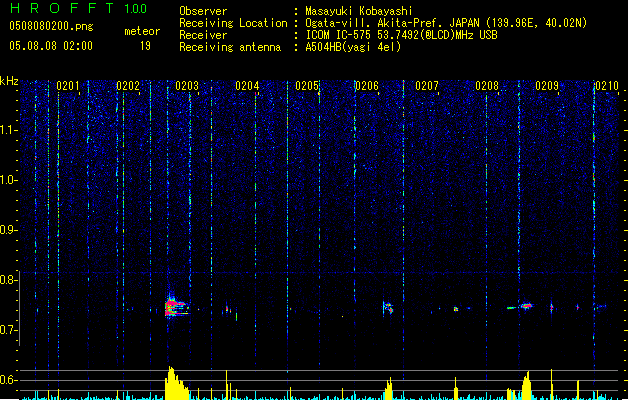Image resolution: width=629 pixels, height=400 pixels.
Task: Select the observer name Masayuki Kobayashi
Action: [359, 11]
